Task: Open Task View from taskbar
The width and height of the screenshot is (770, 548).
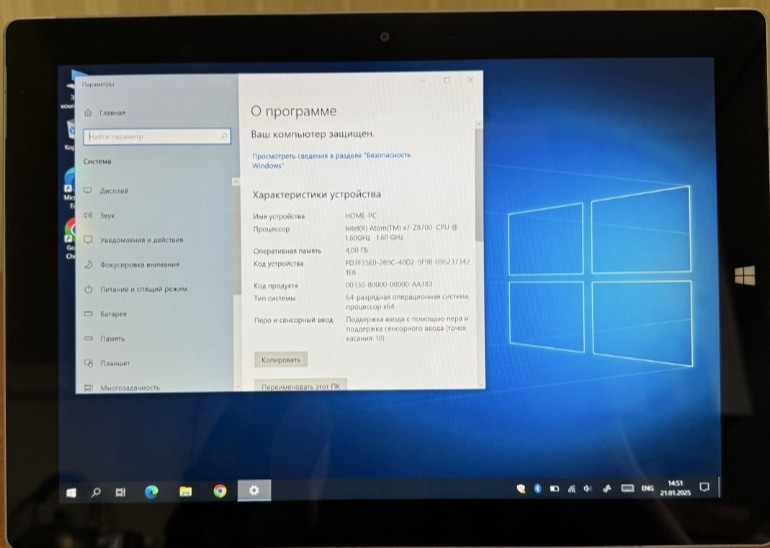Action: [120, 492]
